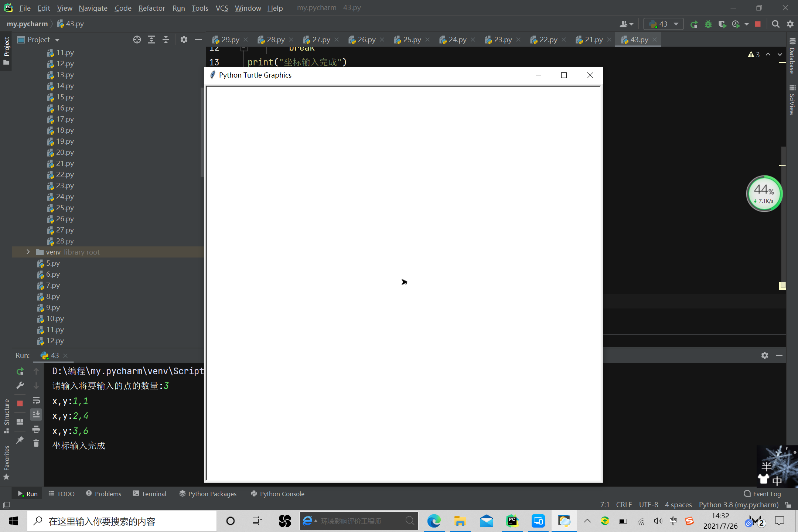Image resolution: width=798 pixels, height=532 pixels.
Task: Open Task View on taskbar
Action: coord(257,521)
